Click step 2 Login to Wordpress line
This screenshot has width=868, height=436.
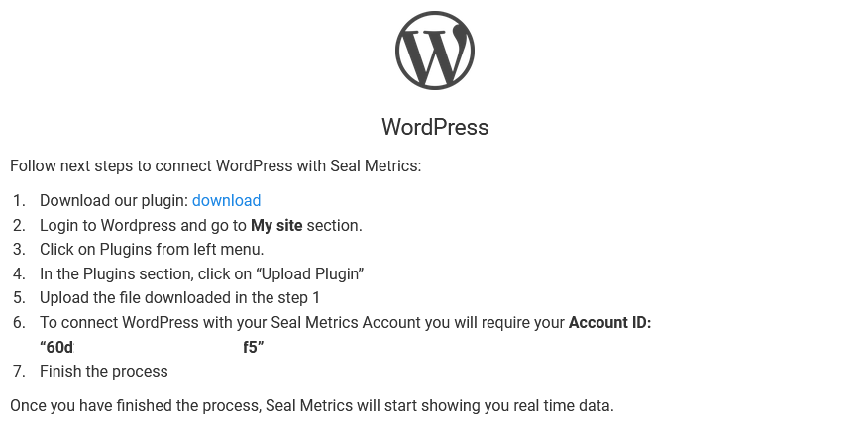coord(201,225)
